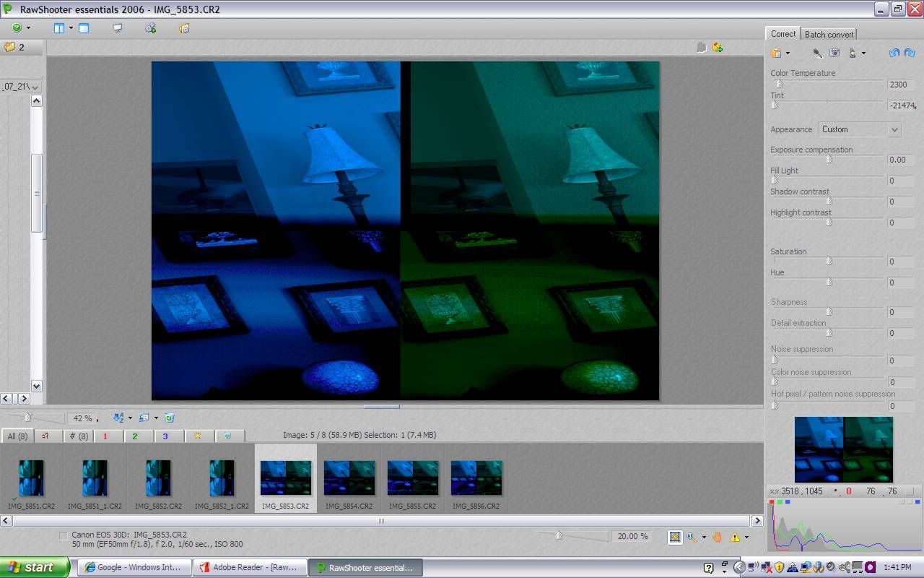Image resolution: width=924 pixels, height=578 pixels.
Task: Click the green status menu icon
Action: pos(17,28)
